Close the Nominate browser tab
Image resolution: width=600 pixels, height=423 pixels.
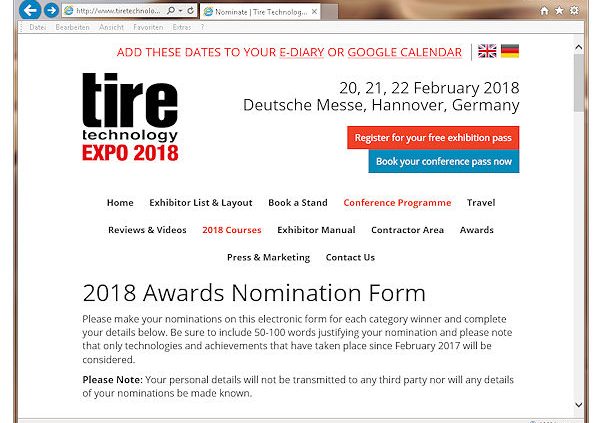[x=314, y=12]
